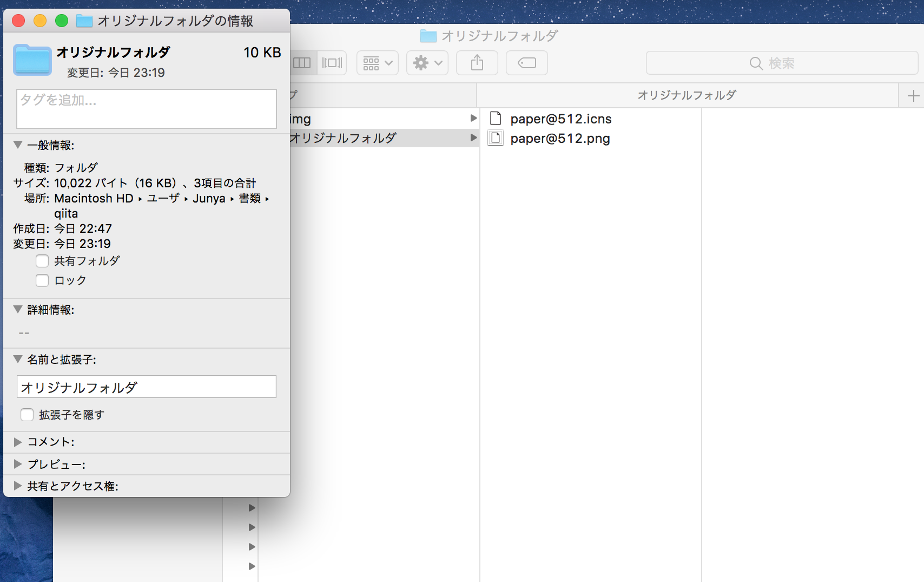Select the paper@512.png file name

560,139
